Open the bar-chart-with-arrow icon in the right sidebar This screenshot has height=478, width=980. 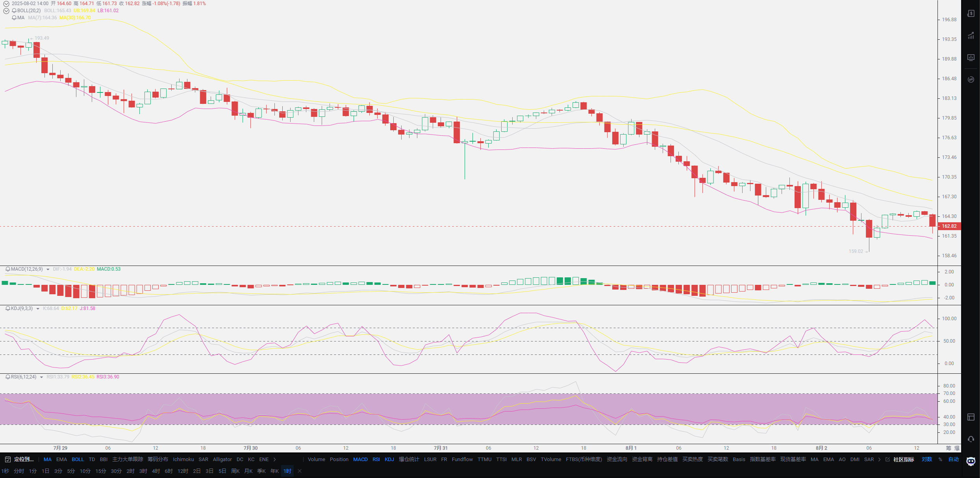click(971, 35)
